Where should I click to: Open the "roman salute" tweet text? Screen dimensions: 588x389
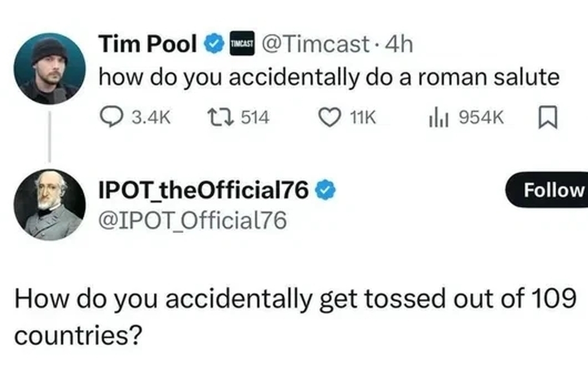[x=328, y=77]
